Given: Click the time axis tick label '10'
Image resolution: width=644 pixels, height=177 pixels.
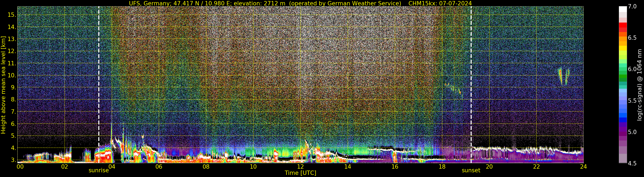Looking at the screenshot, I should tap(253, 166).
